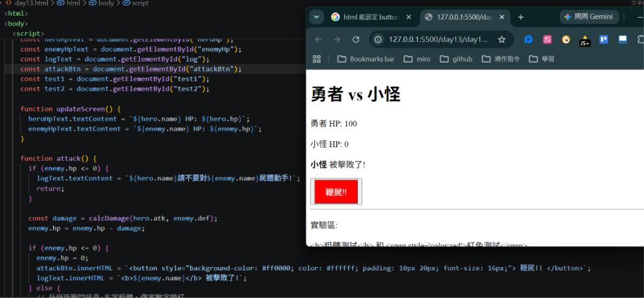Click the 'heroHpText.textContent' code line
Screen dimensions: 644x298
coord(139,119)
